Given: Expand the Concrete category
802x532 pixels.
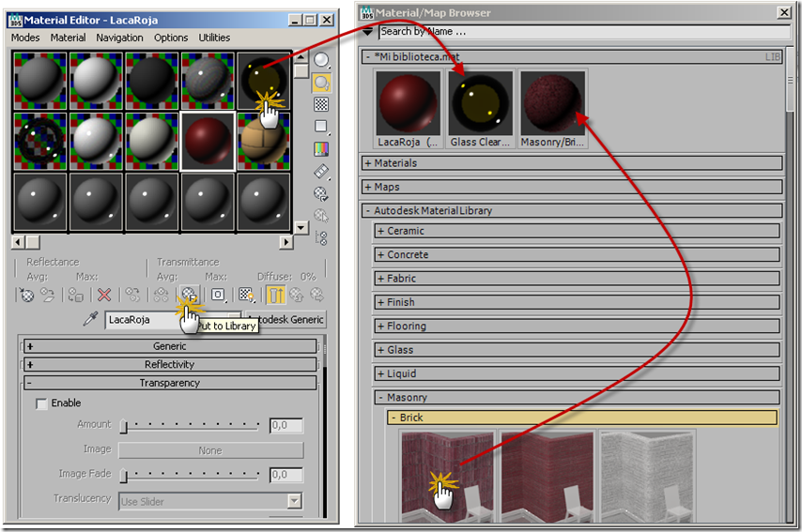Looking at the screenshot, I should tap(578, 254).
